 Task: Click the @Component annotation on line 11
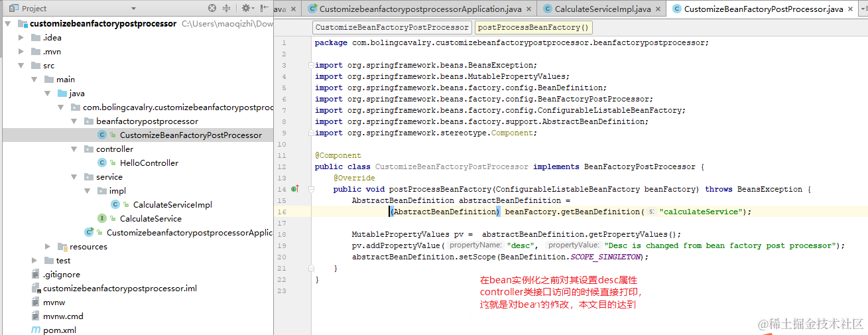pos(338,155)
